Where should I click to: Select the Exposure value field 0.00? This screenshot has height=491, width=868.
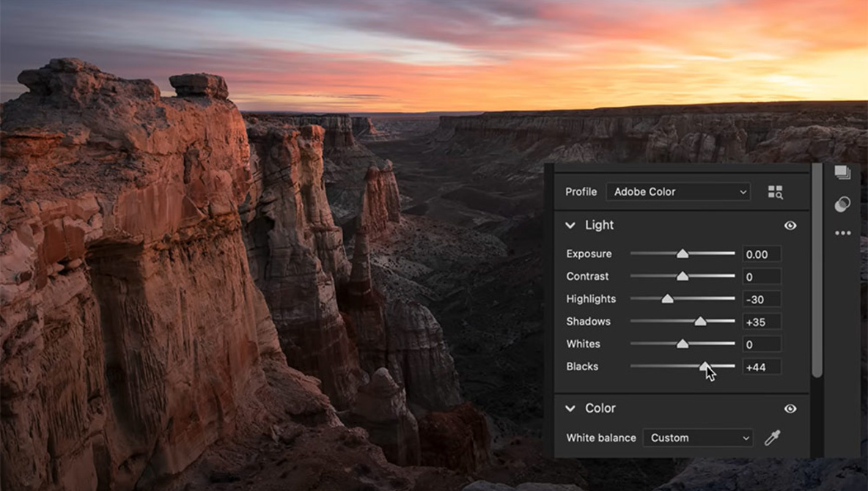762,254
